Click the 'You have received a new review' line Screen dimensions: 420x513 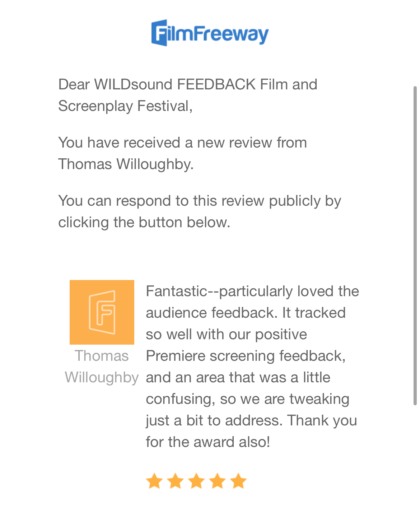tap(182, 143)
